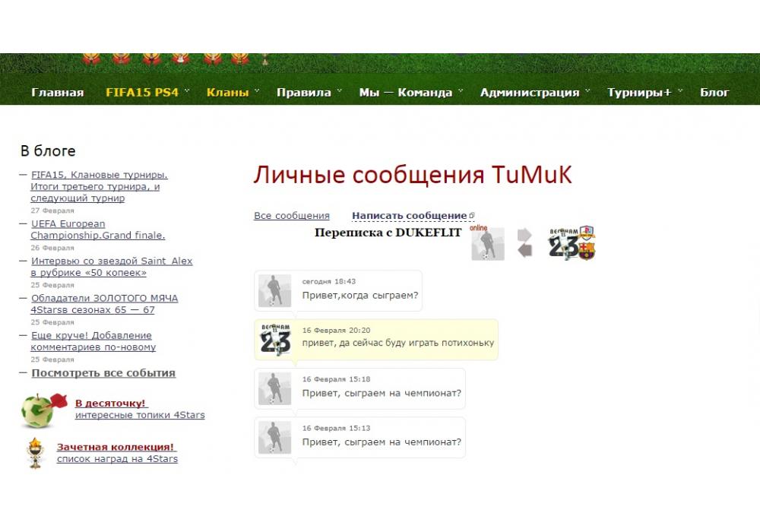Expand dropdown arrow next to FIFA15 PS4
The width and height of the screenshot is (760, 532).
[187, 90]
